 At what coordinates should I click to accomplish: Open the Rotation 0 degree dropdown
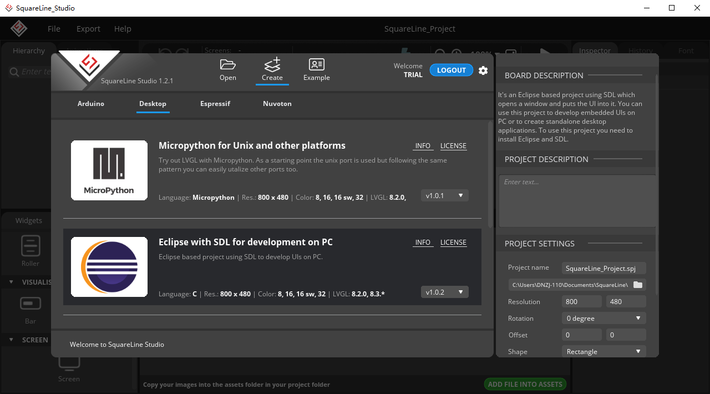tap(604, 318)
